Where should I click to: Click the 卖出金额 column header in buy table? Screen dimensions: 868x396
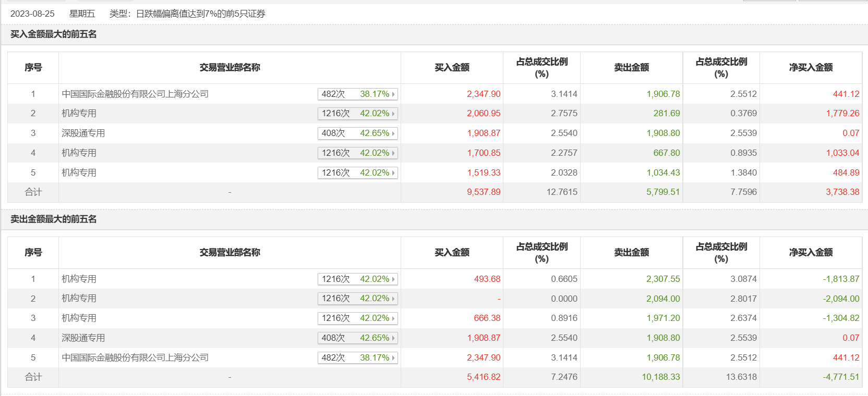tap(631, 67)
